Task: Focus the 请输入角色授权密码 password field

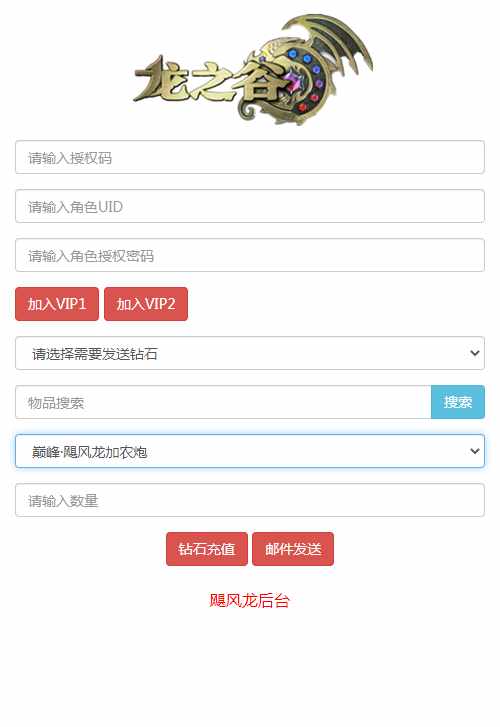Action: click(250, 255)
